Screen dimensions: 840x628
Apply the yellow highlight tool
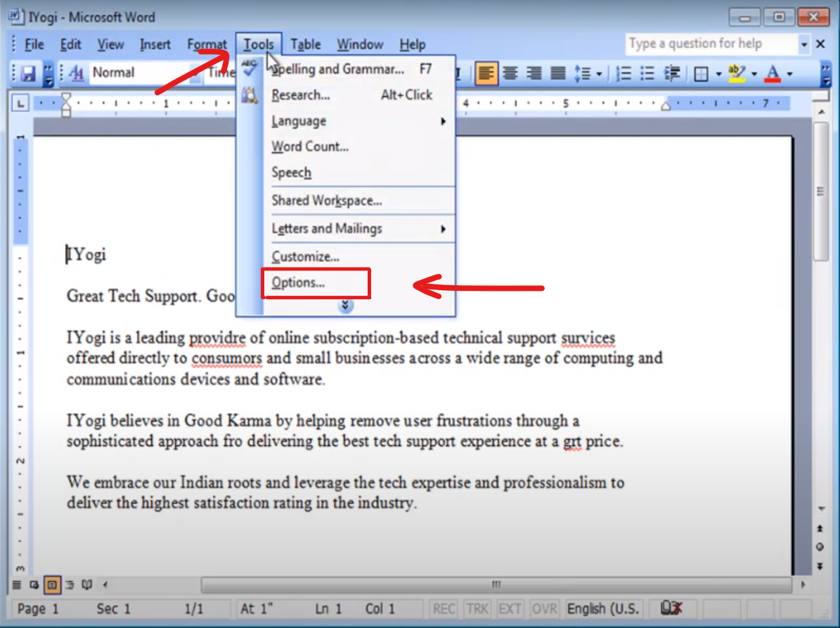737,73
